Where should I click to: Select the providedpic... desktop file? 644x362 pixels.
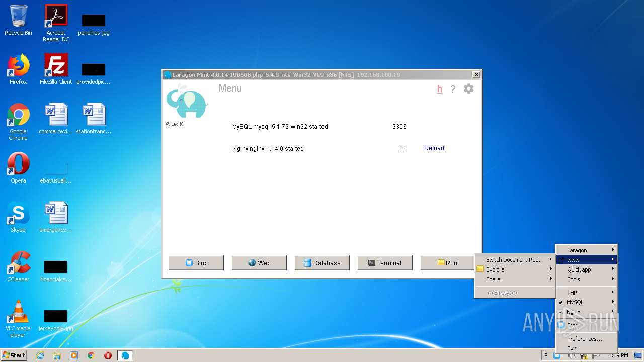(94, 73)
